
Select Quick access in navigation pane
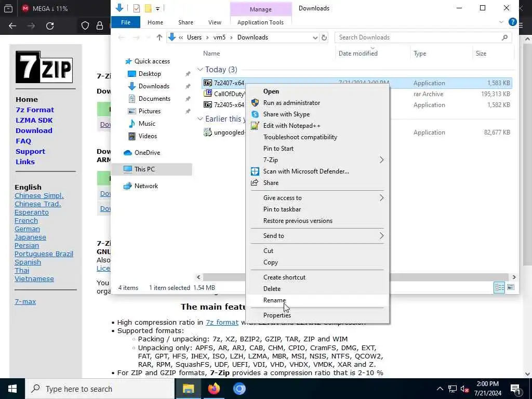(152, 61)
